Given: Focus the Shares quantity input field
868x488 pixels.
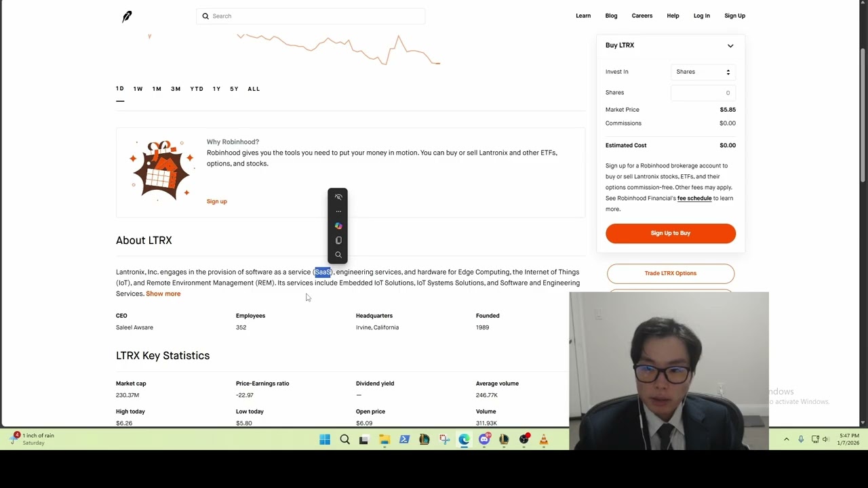Looking at the screenshot, I should 703,93.
